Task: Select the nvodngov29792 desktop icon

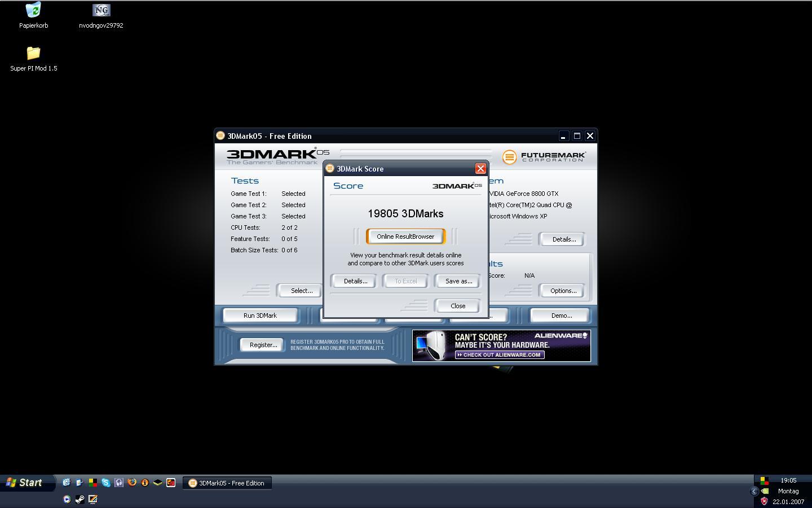Action: [101, 15]
